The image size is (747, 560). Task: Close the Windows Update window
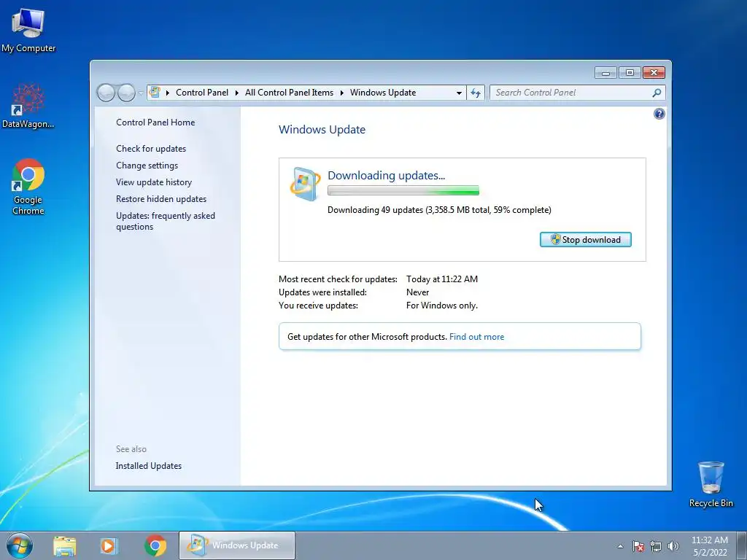click(x=654, y=72)
